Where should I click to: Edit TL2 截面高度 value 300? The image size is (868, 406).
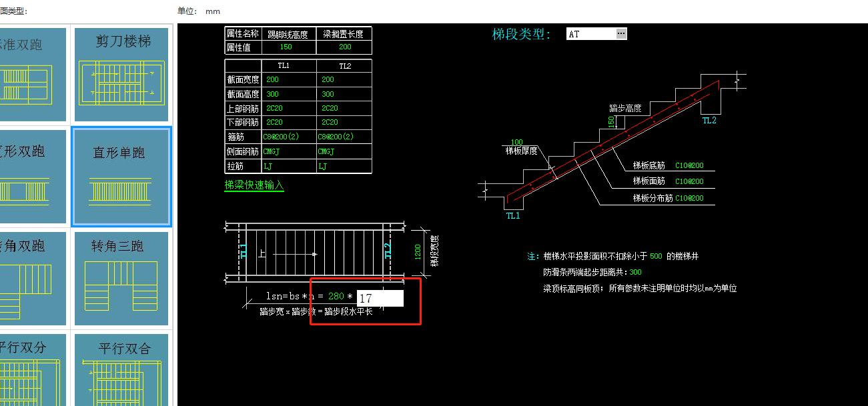tap(328, 94)
